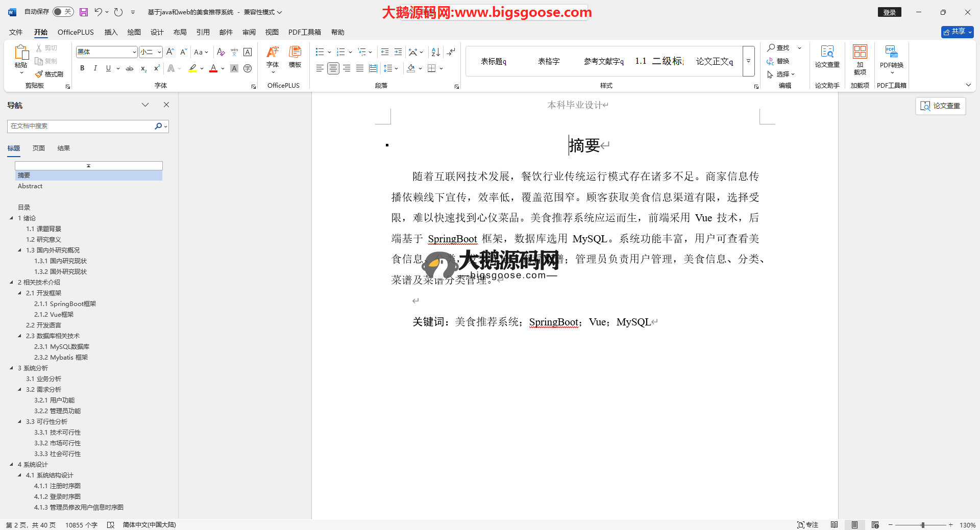Click the 登录 sign-in button
The image size is (980, 530).
coord(889,12)
